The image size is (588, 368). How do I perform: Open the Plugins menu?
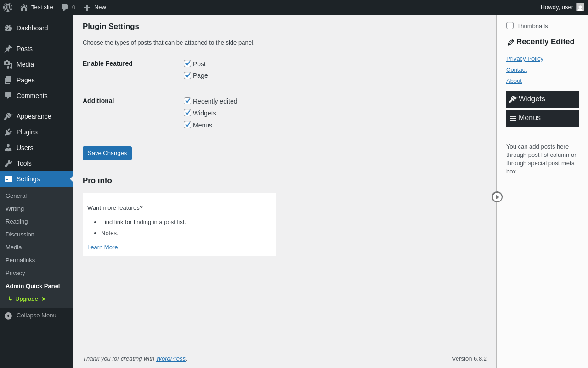pyautogui.click(x=37, y=132)
